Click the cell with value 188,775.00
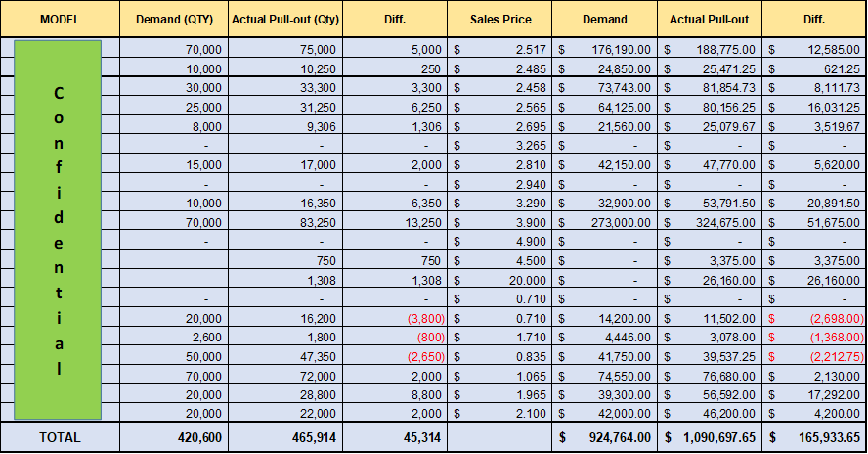 tap(710, 48)
